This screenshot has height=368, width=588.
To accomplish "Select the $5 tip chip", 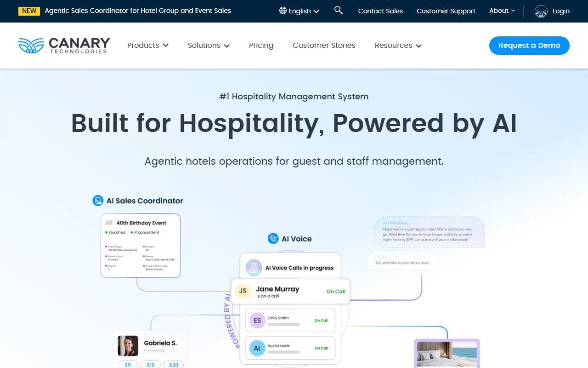I will tap(128, 364).
